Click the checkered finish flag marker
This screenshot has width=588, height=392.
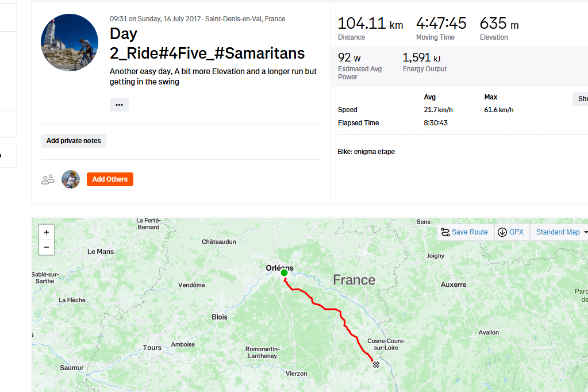coord(376,364)
